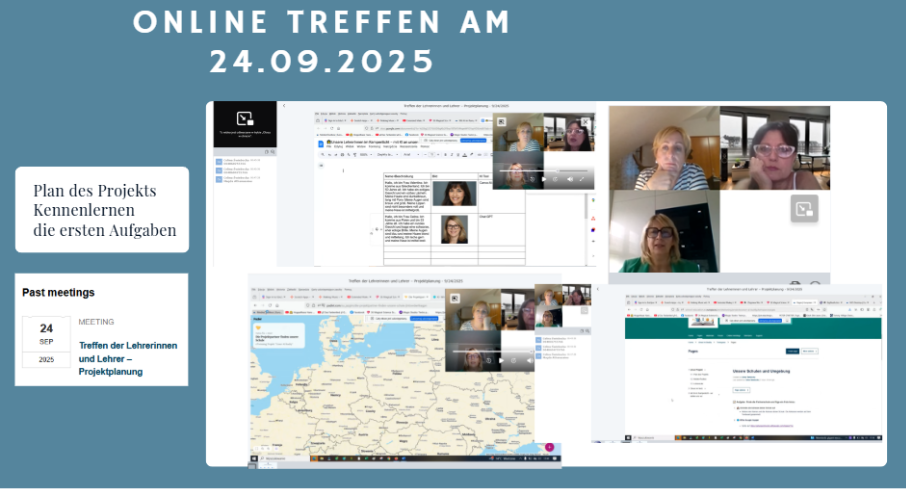Expand the document video overlay to fullscreen
906x489 pixels.
(x=583, y=179)
